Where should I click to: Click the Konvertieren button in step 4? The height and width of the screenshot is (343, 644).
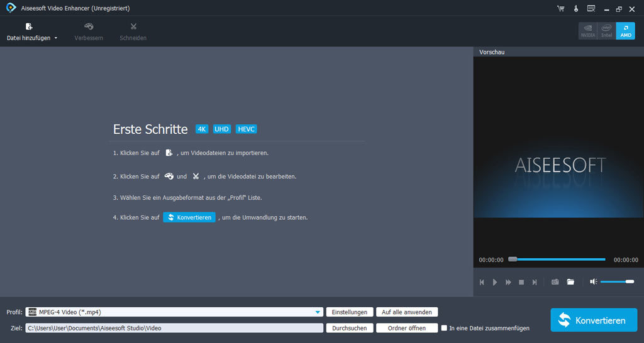(x=189, y=217)
